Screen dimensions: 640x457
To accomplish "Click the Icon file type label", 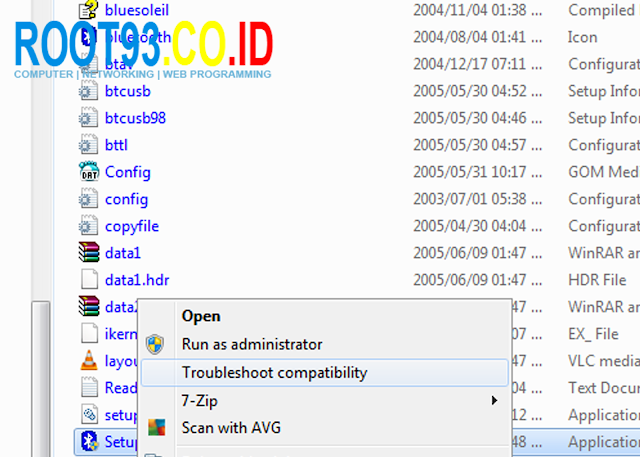I will [x=582, y=37].
